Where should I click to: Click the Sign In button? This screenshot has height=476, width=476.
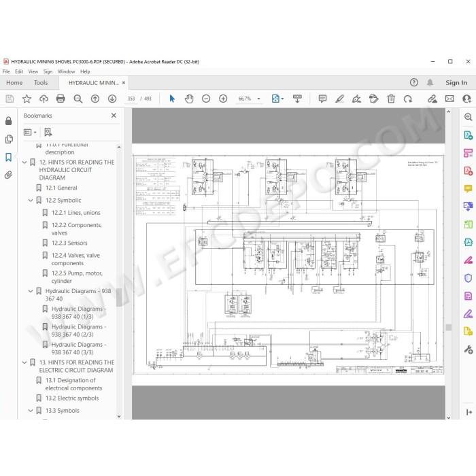tap(456, 82)
